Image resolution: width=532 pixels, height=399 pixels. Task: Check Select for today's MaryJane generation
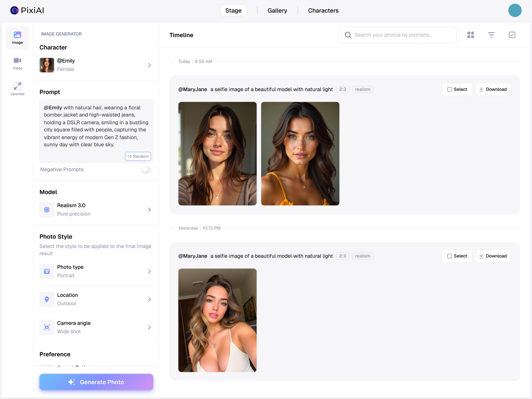(457, 90)
